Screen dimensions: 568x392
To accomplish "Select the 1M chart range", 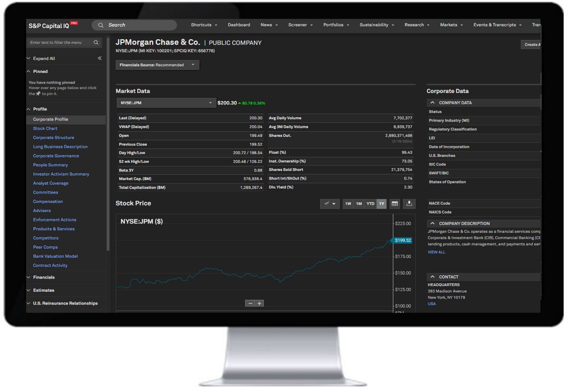I will tap(359, 204).
